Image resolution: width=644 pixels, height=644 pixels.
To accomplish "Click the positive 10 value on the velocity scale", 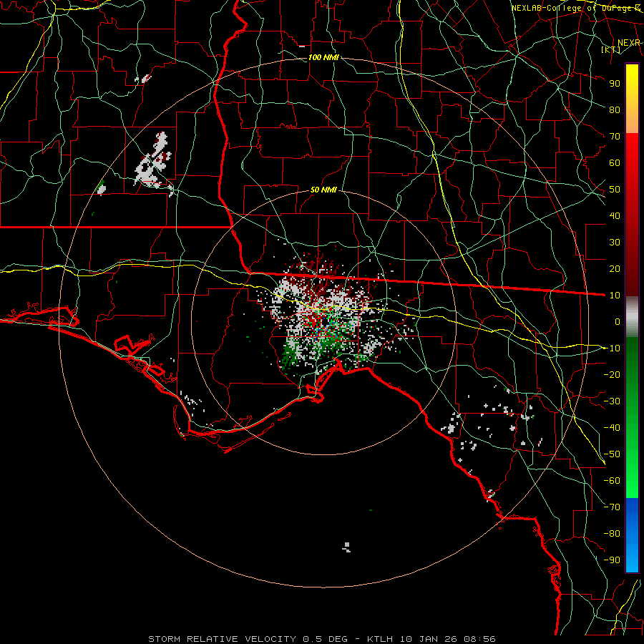I will click(x=615, y=296).
